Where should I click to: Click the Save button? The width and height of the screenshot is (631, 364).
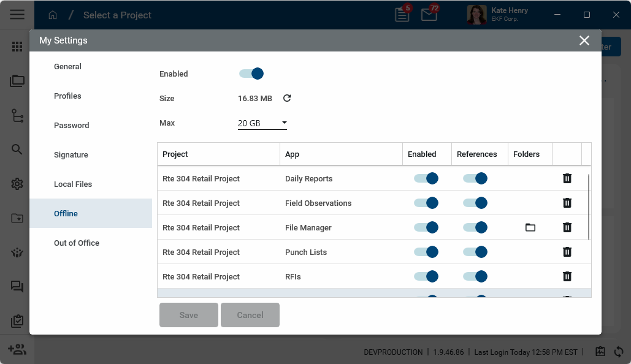point(189,315)
